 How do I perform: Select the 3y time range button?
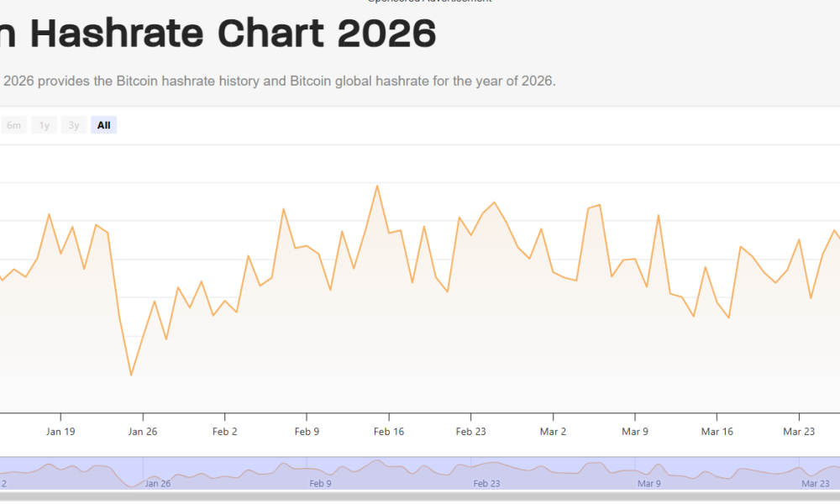[x=74, y=124]
